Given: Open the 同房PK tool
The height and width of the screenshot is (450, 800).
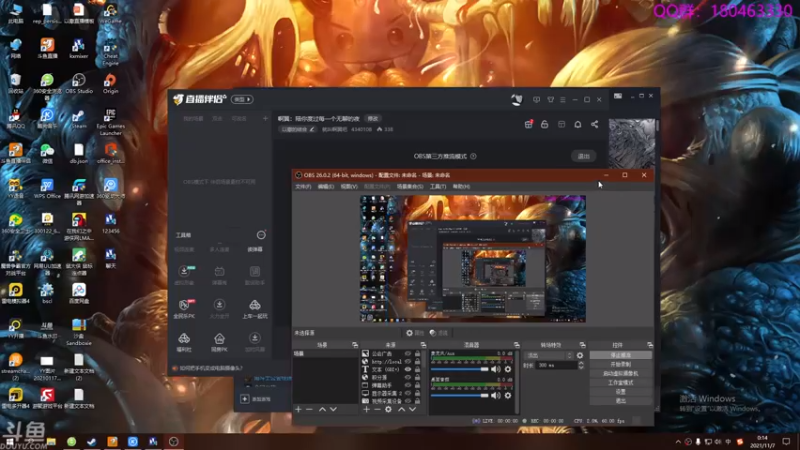Looking at the screenshot, I should pyautogui.click(x=219, y=342).
